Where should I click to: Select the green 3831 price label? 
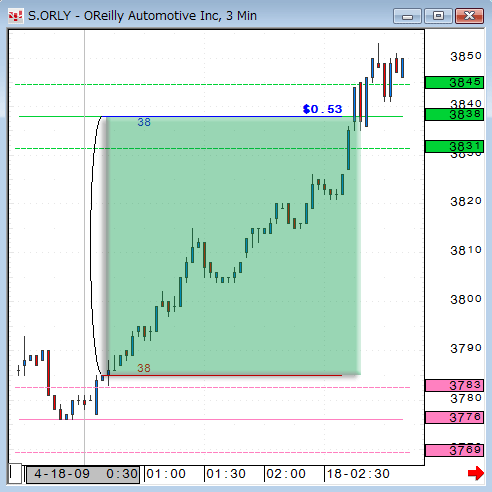click(x=454, y=146)
